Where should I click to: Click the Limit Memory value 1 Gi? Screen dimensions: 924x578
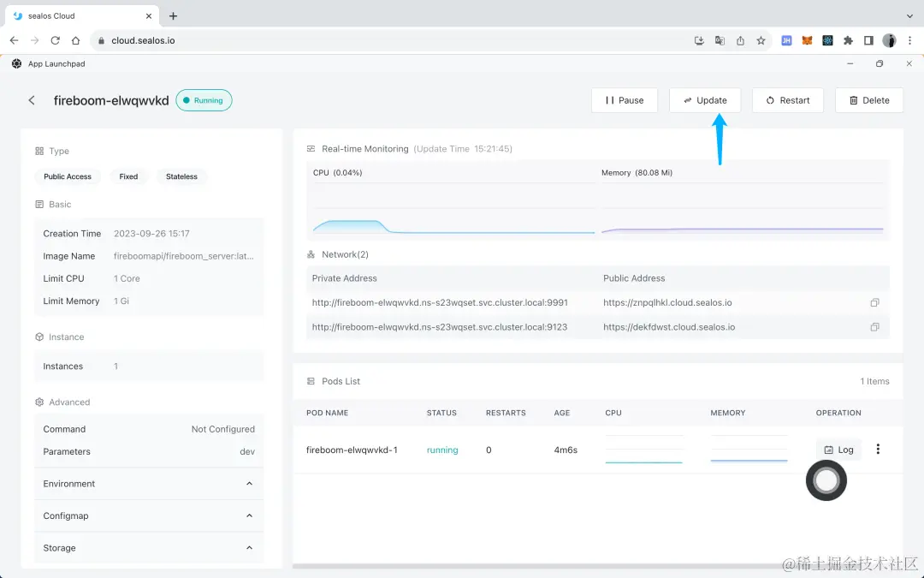coord(121,301)
